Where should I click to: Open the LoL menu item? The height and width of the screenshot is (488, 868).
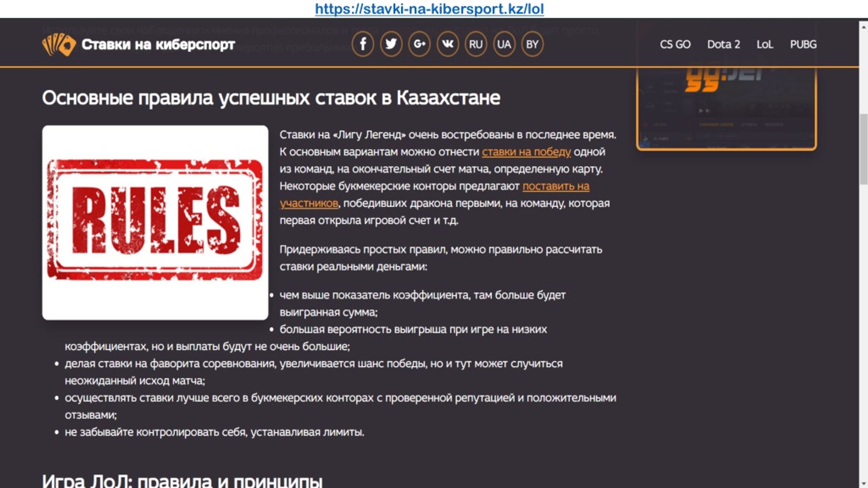click(765, 44)
